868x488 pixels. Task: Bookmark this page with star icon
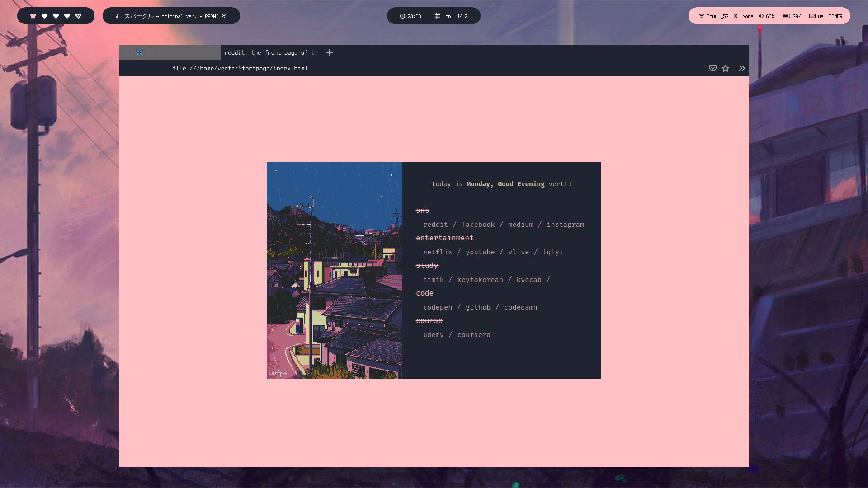coord(726,68)
